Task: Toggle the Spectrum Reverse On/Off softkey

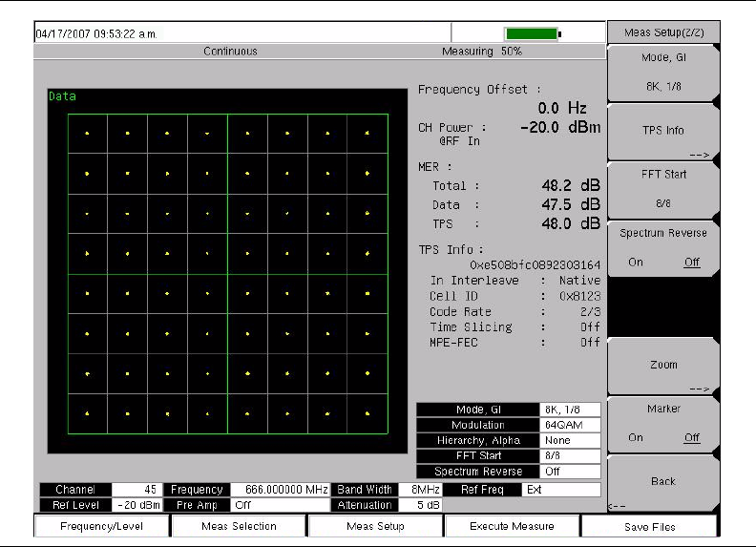Action: (662, 248)
